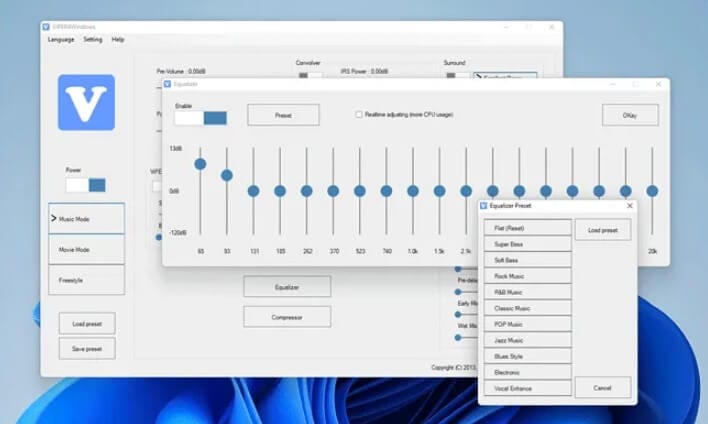Select the Flat (Reset) preset
This screenshot has width=708, height=424.
tap(527, 228)
